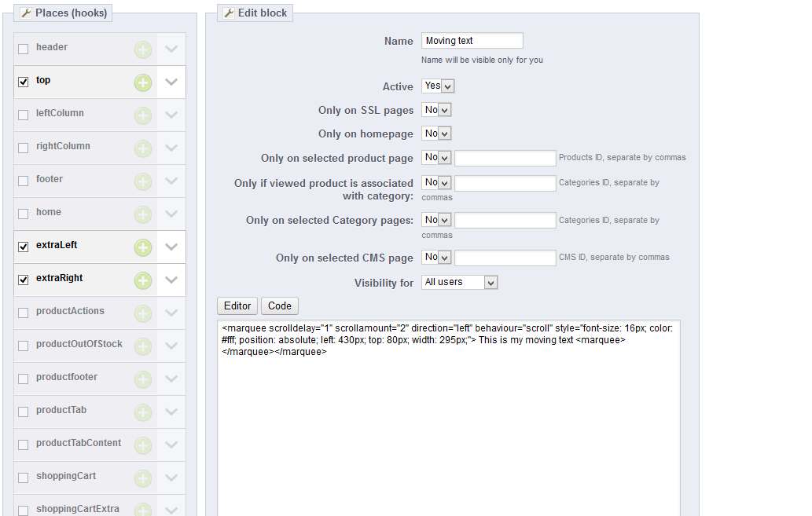Add block to rightColumn via plus icon
The width and height of the screenshot is (812, 516).
[x=143, y=148]
